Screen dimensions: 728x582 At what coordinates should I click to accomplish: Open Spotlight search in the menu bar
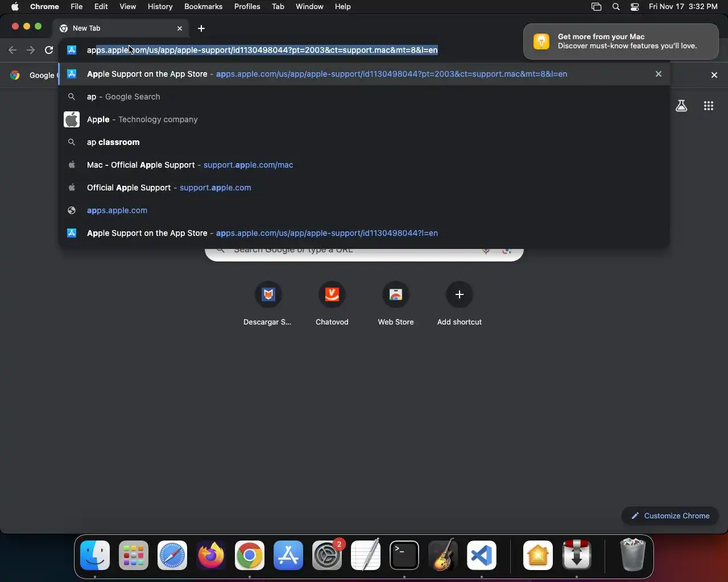[x=616, y=6]
